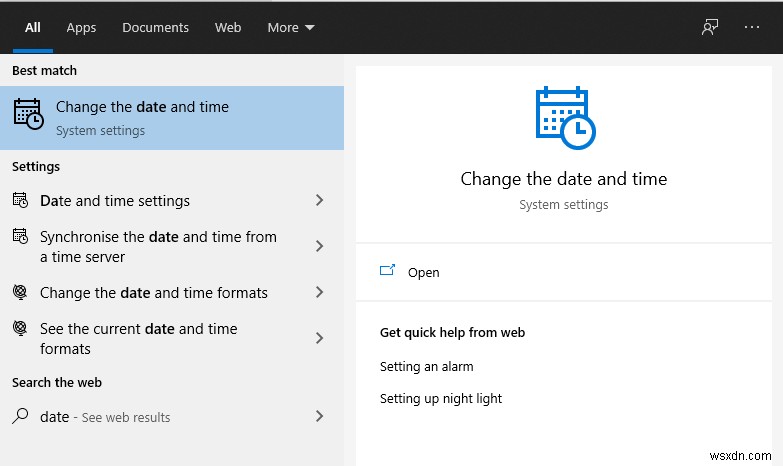The image size is (783, 466).
Task: Click icon beside Synchronise date and time
Action: pos(20,237)
